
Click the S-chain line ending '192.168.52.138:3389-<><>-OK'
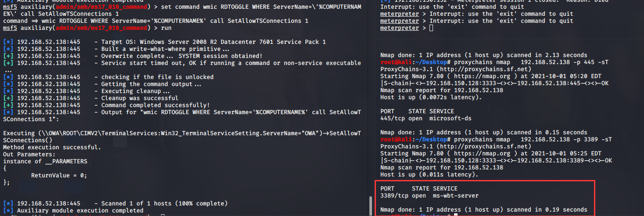[x=496, y=161]
